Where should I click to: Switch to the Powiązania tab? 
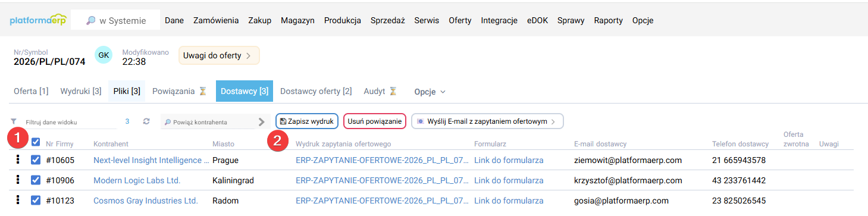tap(179, 92)
